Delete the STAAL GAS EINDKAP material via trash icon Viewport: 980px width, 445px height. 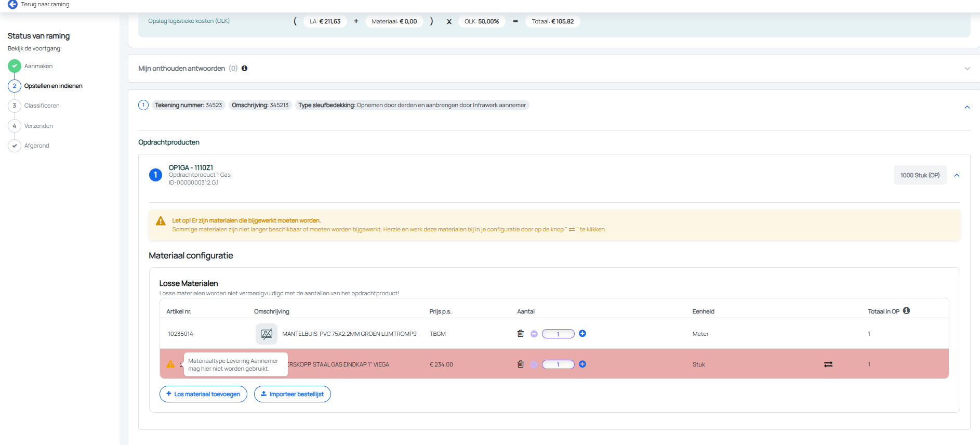pyautogui.click(x=520, y=364)
